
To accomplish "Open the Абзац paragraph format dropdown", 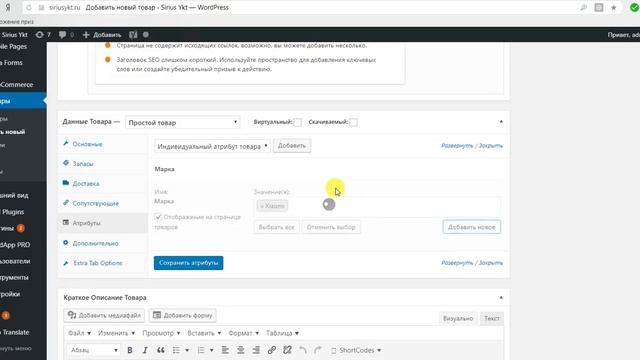I will coord(93,350).
